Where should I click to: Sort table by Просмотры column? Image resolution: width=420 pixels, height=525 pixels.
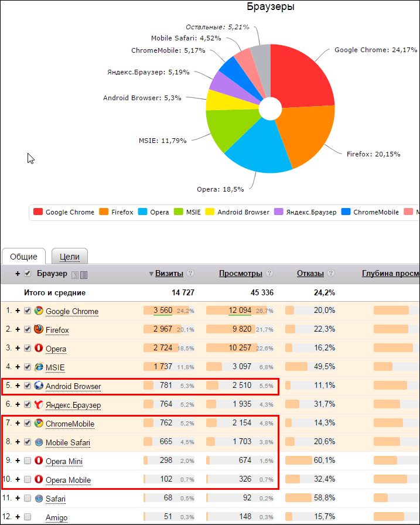pos(240,273)
